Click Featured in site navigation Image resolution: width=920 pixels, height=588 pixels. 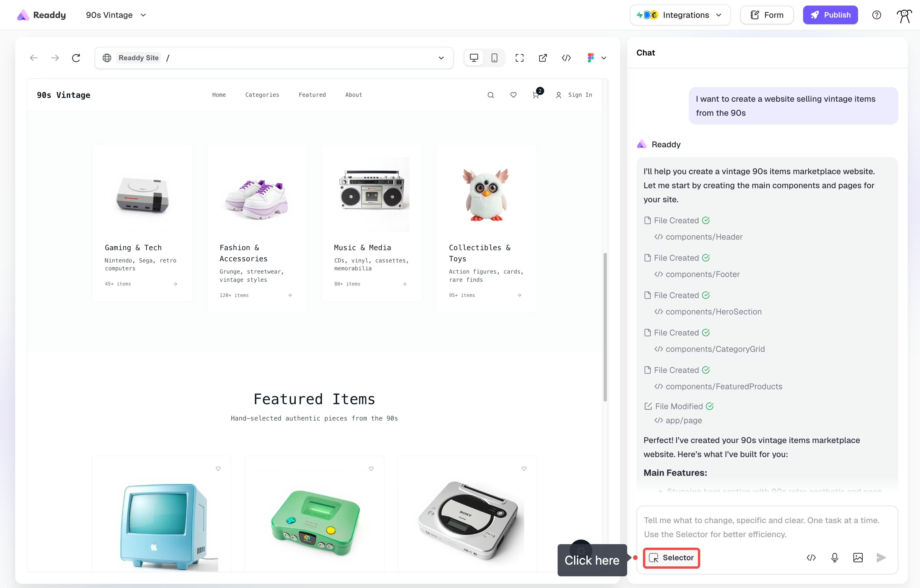[x=312, y=95]
